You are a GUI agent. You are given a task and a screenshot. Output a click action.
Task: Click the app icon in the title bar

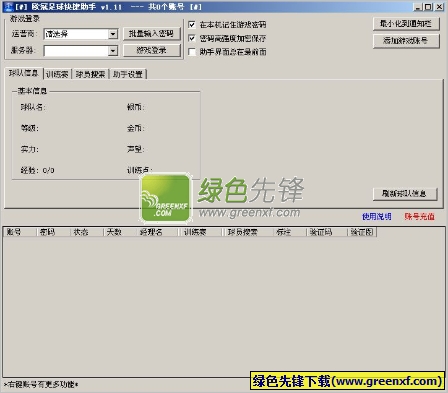point(8,6)
